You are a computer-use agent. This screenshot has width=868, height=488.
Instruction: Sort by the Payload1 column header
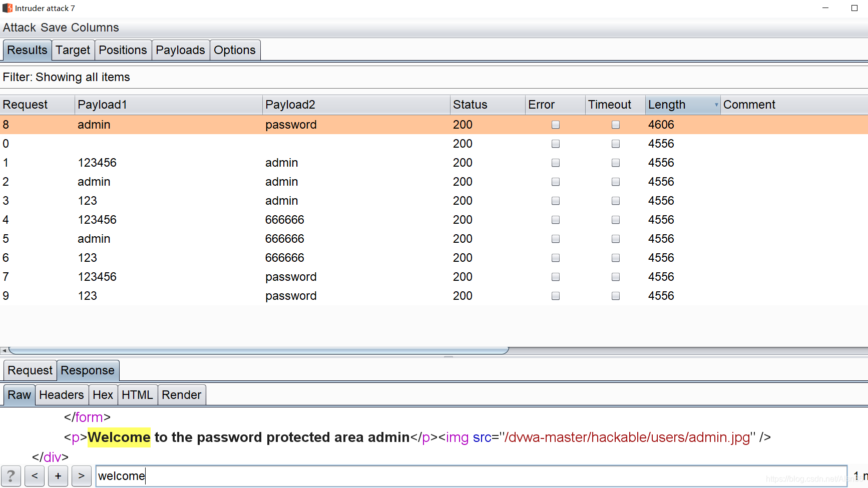(169, 105)
